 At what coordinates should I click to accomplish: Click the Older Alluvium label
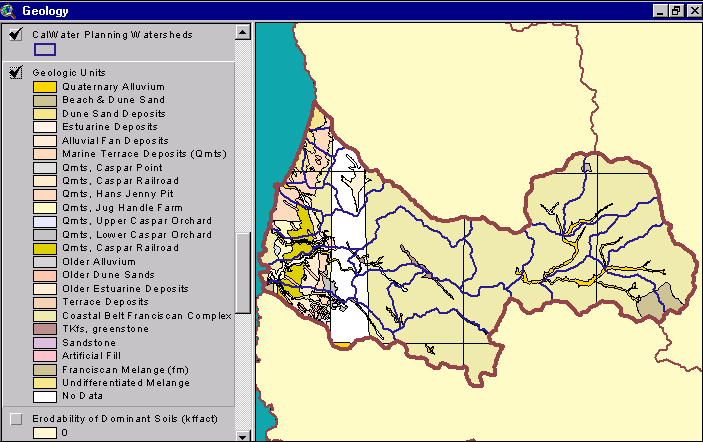(x=99, y=261)
